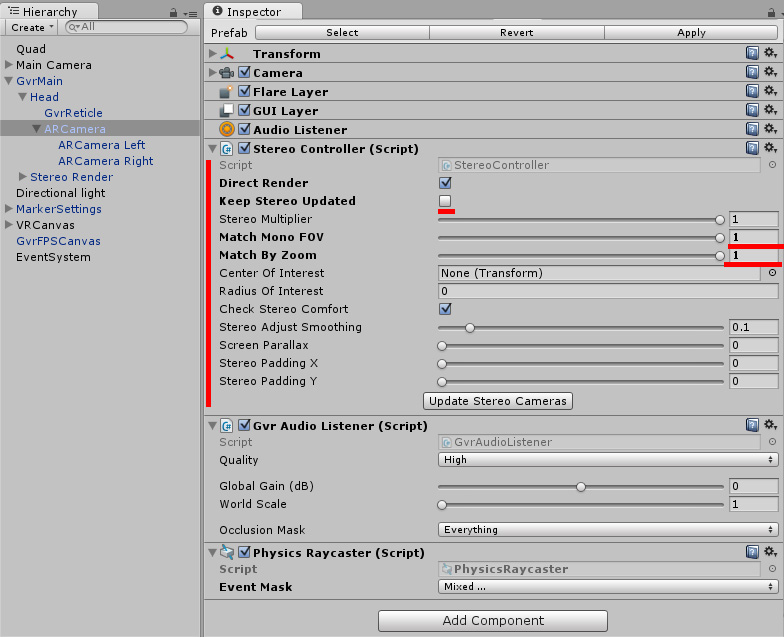Viewport: 784px width, 637px height.
Task: Expand the Transform component
Action: pos(212,53)
